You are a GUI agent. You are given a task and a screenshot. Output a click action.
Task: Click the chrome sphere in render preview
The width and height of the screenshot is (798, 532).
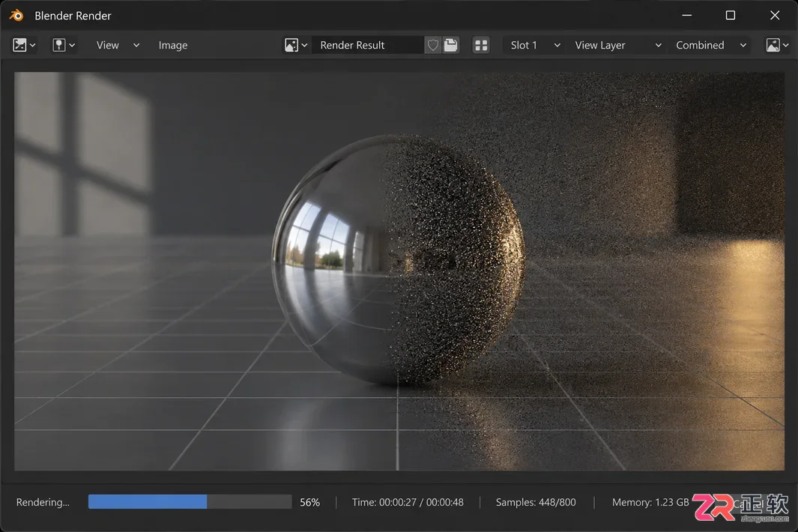[x=399, y=260]
